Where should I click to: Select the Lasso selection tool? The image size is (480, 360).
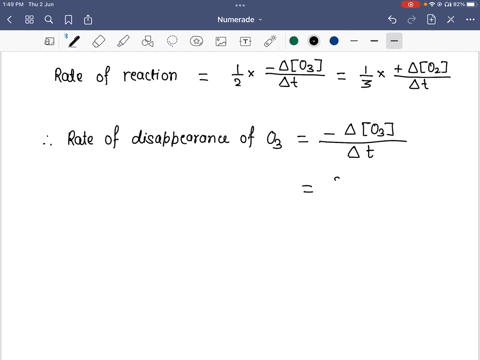coord(172,41)
